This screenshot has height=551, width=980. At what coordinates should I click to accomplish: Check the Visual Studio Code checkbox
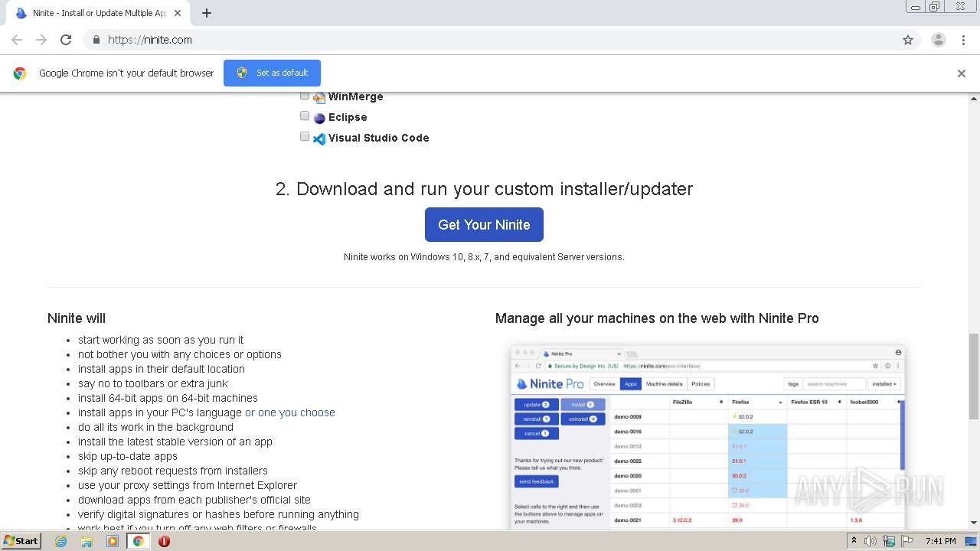(305, 136)
